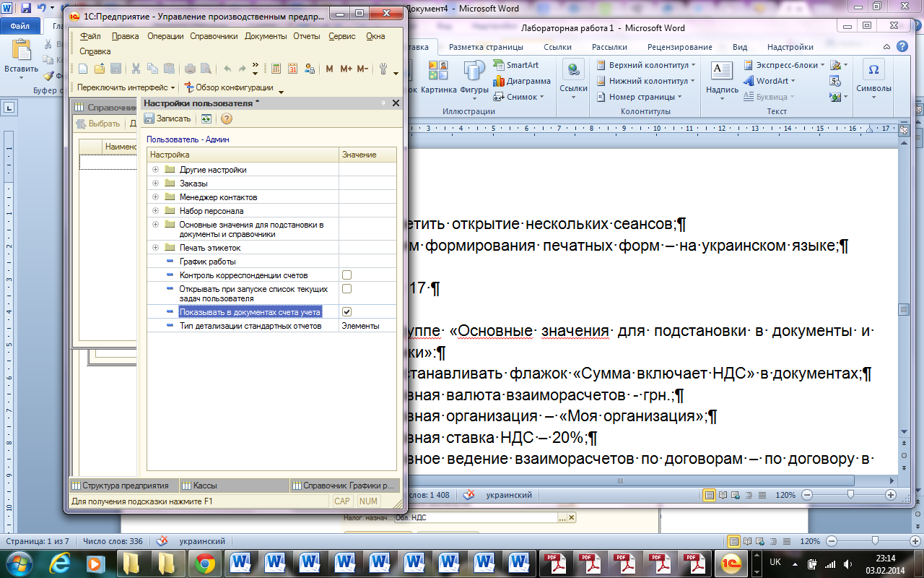Image resolution: width=924 pixels, height=578 pixels.
Task: Click the refresh icon next to Записать
Action: pyautogui.click(x=206, y=118)
